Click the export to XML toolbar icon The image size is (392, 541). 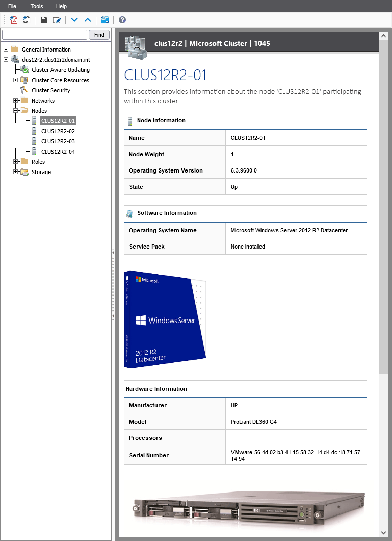pos(27,20)
